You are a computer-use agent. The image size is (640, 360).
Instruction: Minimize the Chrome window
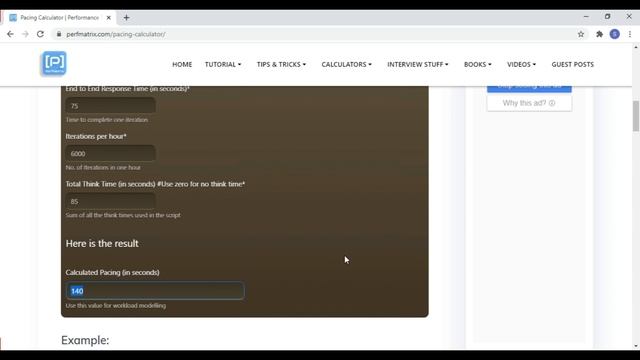pos(586,17)
